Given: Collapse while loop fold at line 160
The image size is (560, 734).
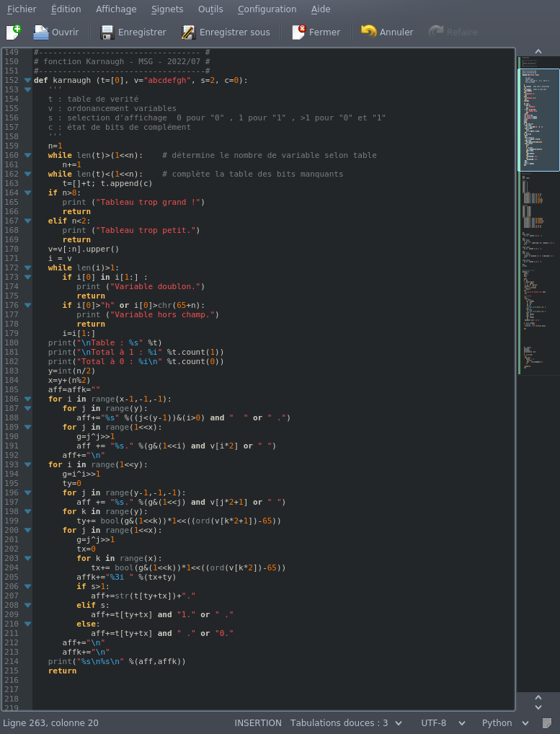Looking at the screenshot, I should point(27,155).
